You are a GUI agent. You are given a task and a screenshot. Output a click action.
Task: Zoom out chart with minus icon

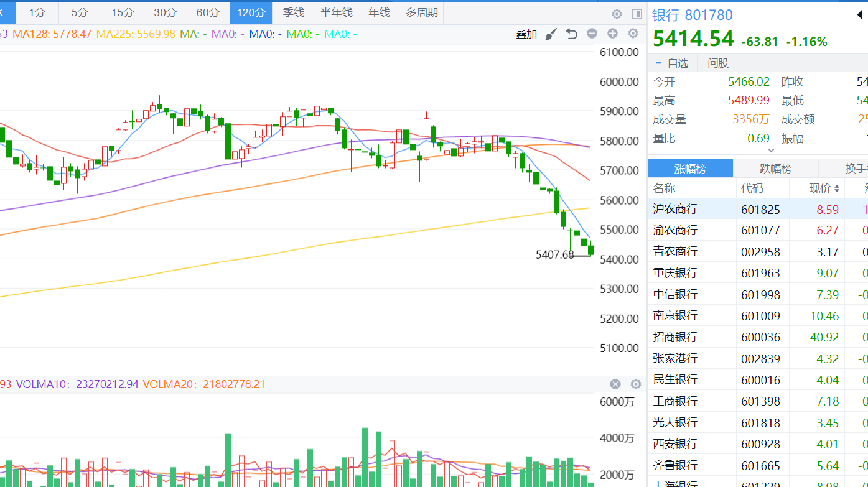coord(592,34)
